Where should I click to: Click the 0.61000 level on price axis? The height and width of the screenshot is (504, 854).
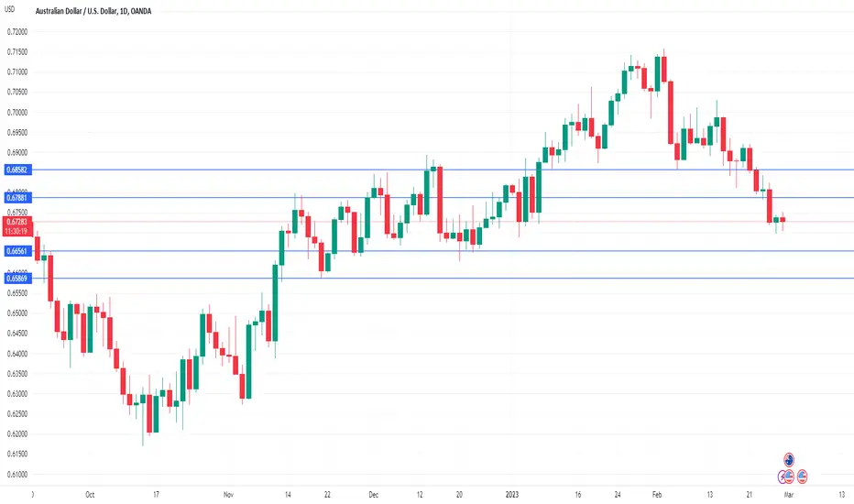coord(16,475)
